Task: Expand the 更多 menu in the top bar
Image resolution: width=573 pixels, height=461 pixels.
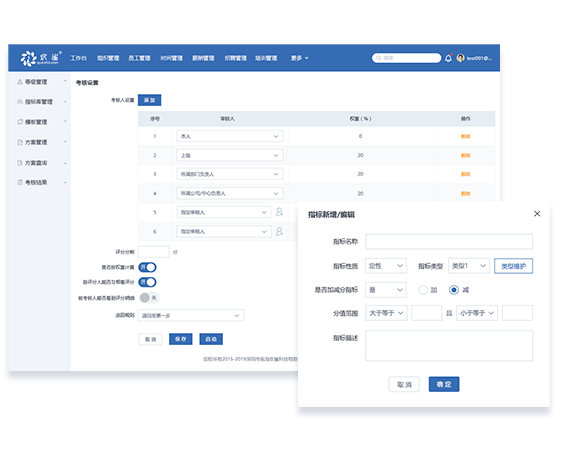Action: point(299,58)
